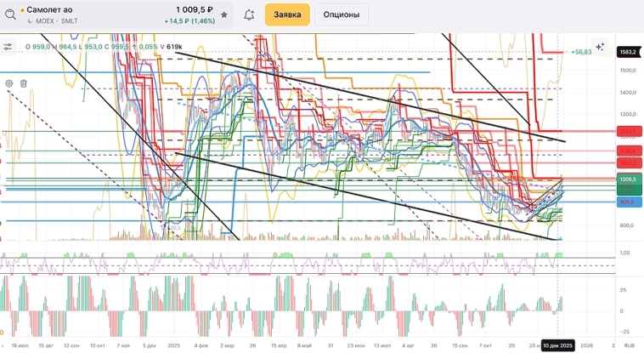Click the RUB currency label
Viewport: 644px width, 353px height.
tap(629, 344)
